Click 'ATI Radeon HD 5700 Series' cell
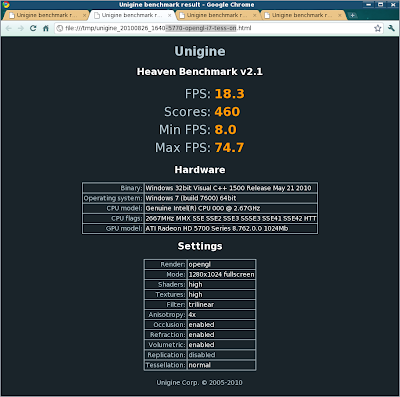 coord(231,228)
